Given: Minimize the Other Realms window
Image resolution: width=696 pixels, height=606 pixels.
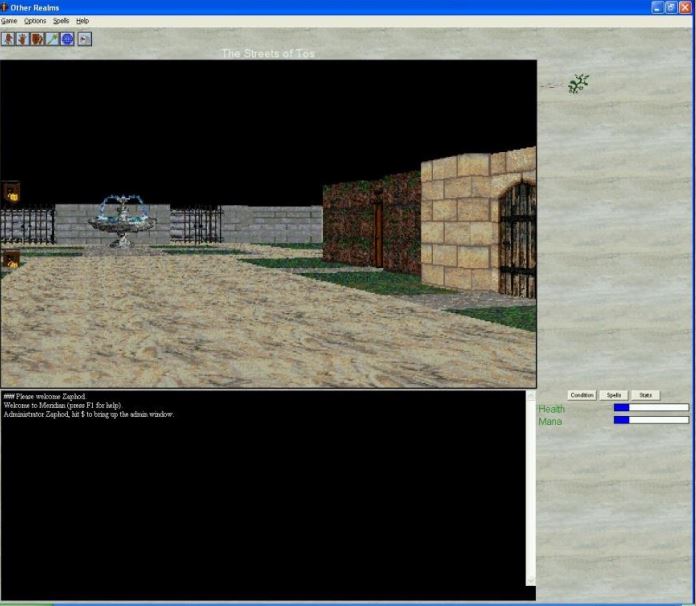Looking at the screenshot, I should (x=658, y=8).
